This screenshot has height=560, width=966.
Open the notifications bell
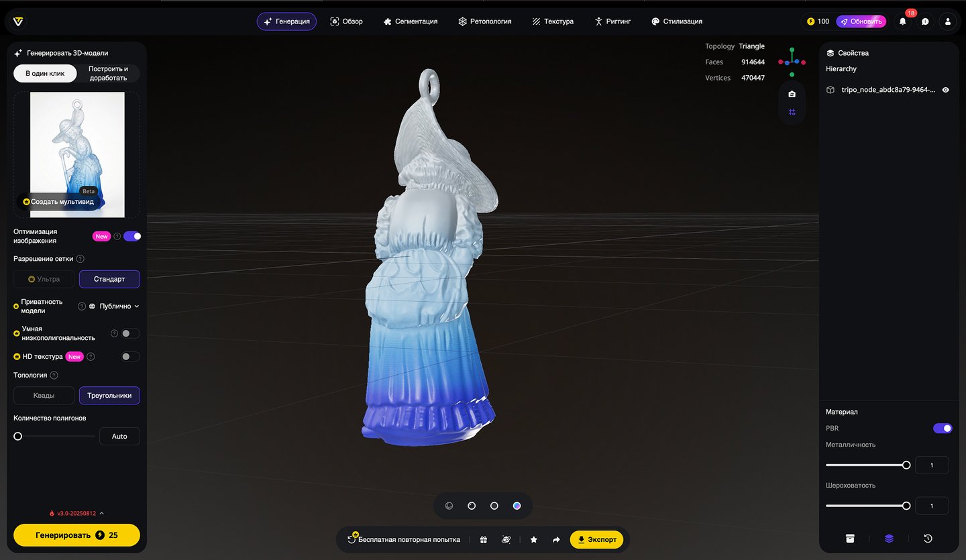pos(902,21)
